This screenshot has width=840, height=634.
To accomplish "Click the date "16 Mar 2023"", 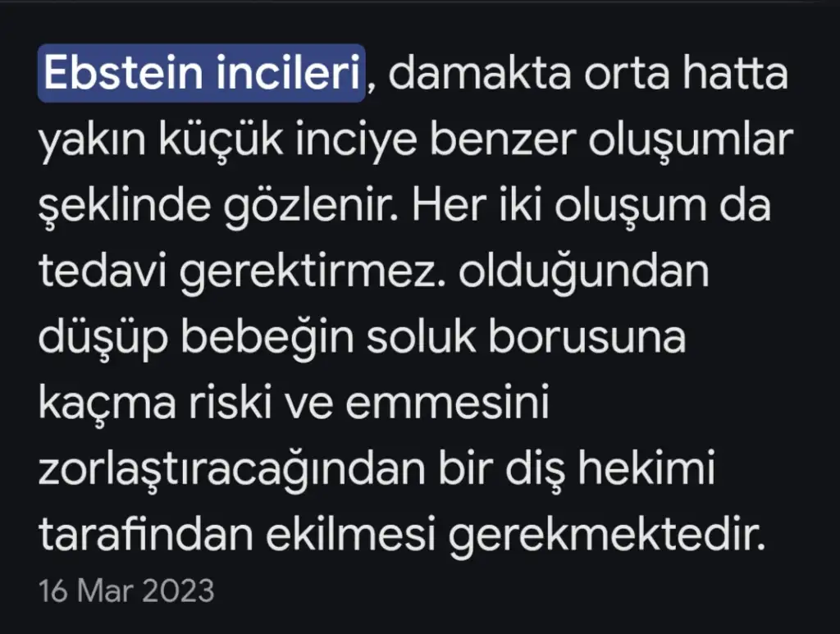I will tap(126, 590).
